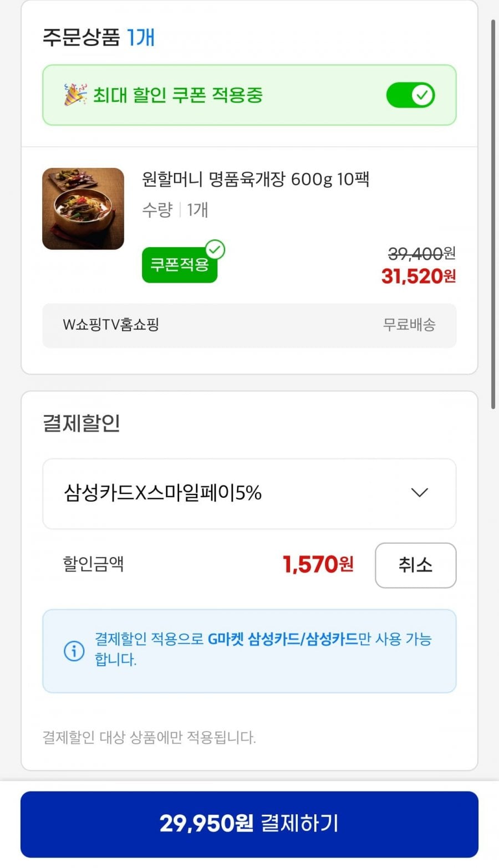Tap the party popper coupon icon

(75, 95)
